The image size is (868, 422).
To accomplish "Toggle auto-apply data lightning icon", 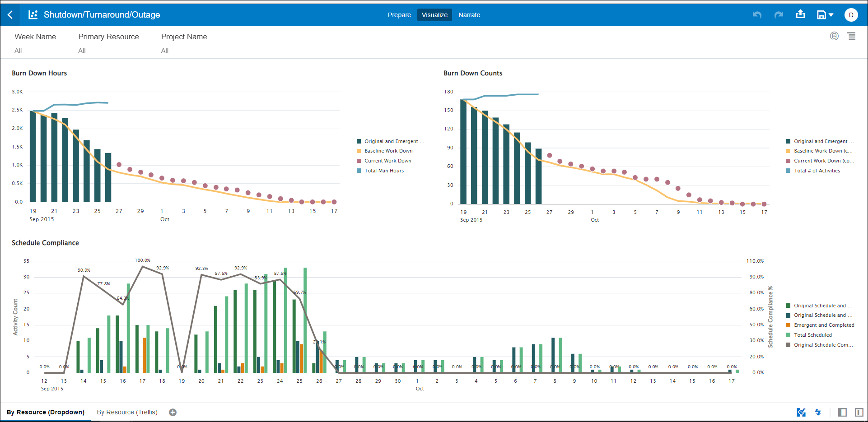I will tap(818, 412).
